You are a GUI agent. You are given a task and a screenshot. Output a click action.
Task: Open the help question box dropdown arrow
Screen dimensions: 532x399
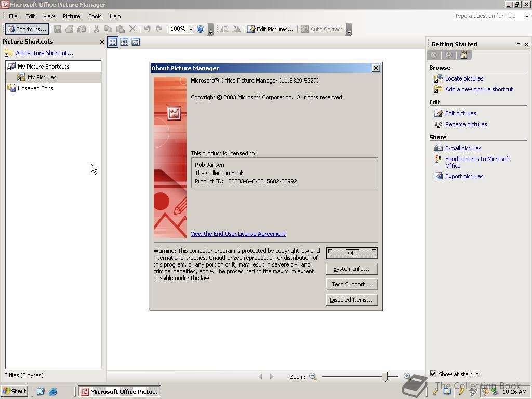527,16
